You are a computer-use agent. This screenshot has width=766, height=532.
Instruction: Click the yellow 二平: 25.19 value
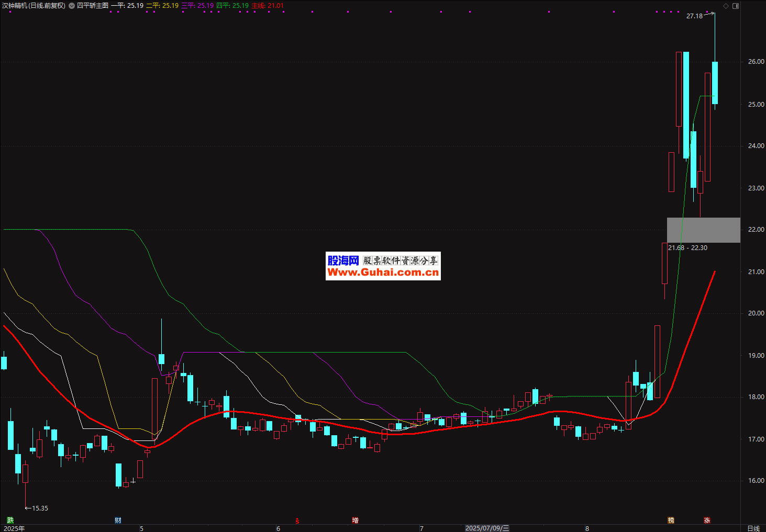[x=162, y=6]
